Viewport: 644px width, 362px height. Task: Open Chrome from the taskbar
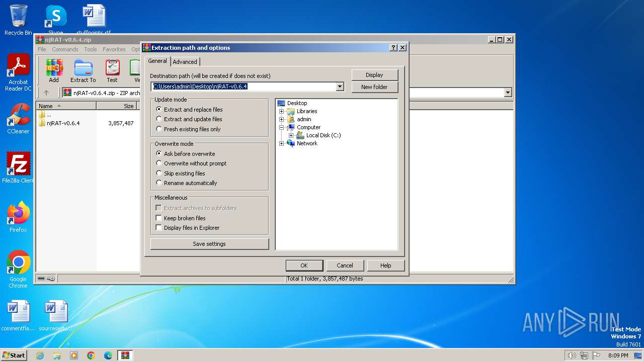(x=91, y=355)
